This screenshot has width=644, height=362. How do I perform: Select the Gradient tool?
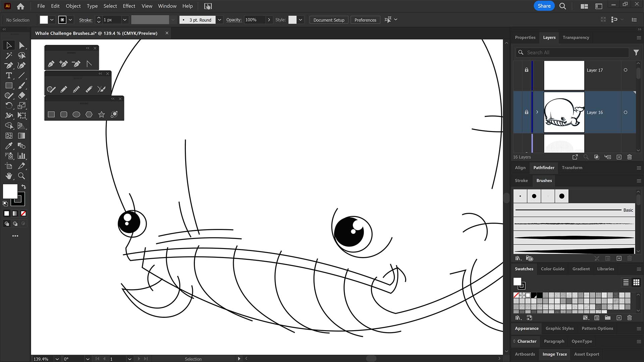21,136
